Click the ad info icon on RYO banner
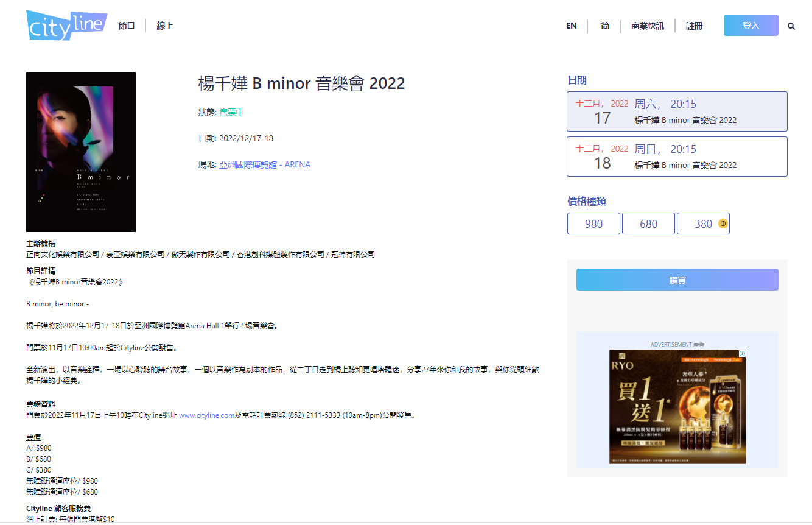This screenshot has width=812, height=525. point(742,354)
